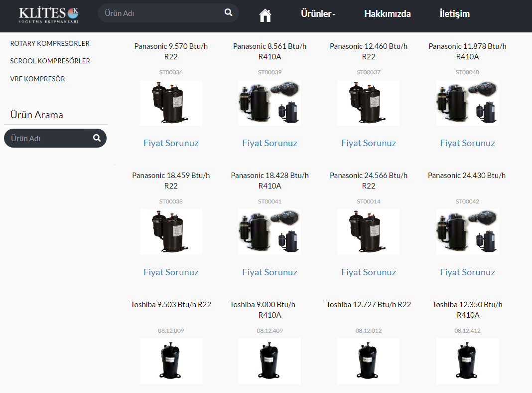Viewport: 532px width, 393px height.
Task: Open Panasonic 9.570 Btu/h R22 product image
Action: click(171, 103)
